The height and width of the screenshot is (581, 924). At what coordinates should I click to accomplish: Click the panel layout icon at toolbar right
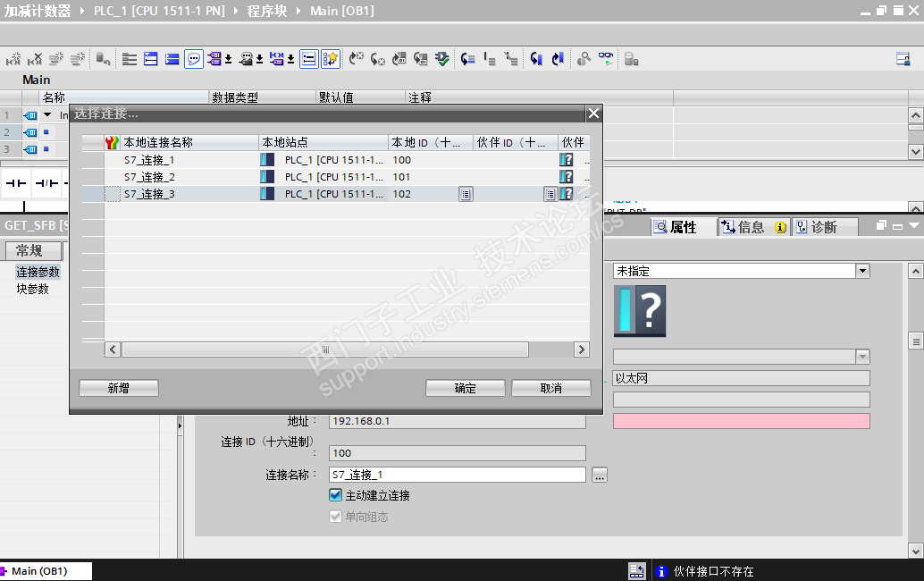(x=903, y=59)
